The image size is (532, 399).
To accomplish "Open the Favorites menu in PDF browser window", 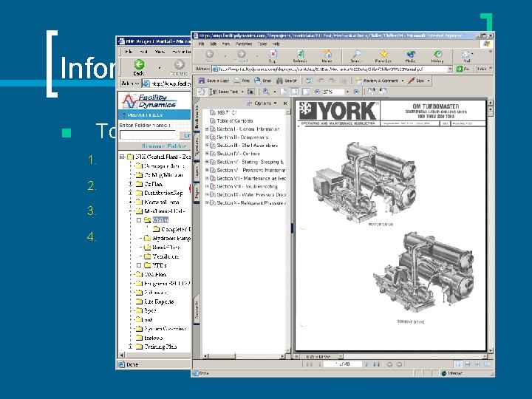I will pyautogui.click(x=244, y=44).
